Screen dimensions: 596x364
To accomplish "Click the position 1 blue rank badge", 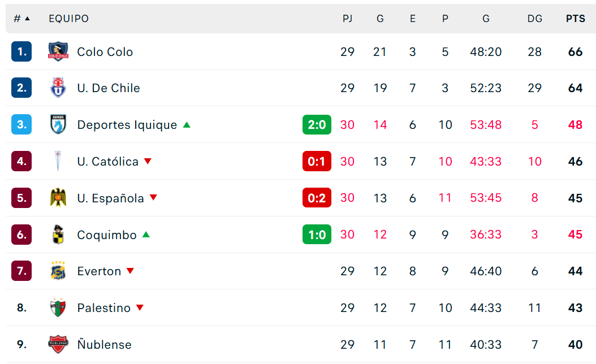I will [21, 51].
